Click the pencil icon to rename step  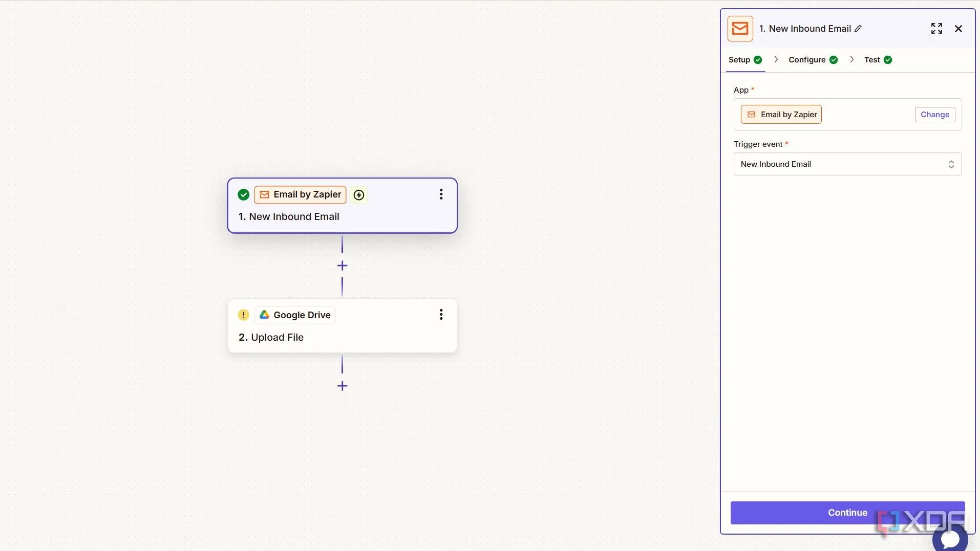(x=858, y=29)
